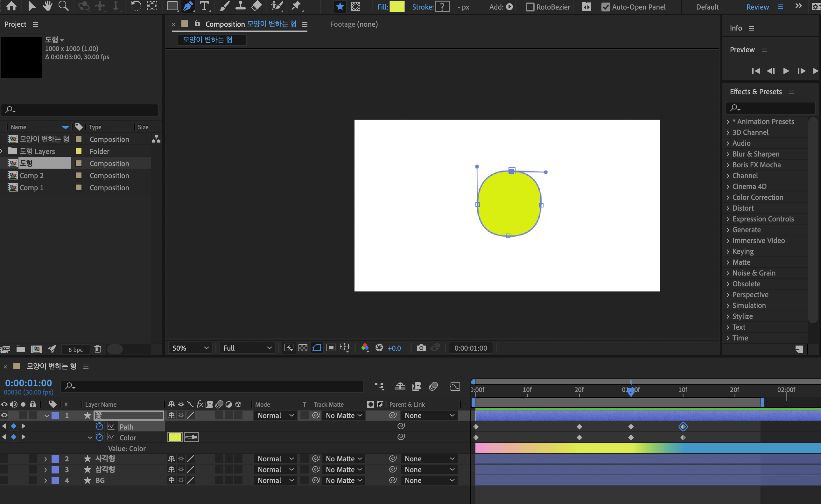Image resolution: width=821 pixels, height=504 pixels.
Task: Play the preview
Action: point(786,71)
